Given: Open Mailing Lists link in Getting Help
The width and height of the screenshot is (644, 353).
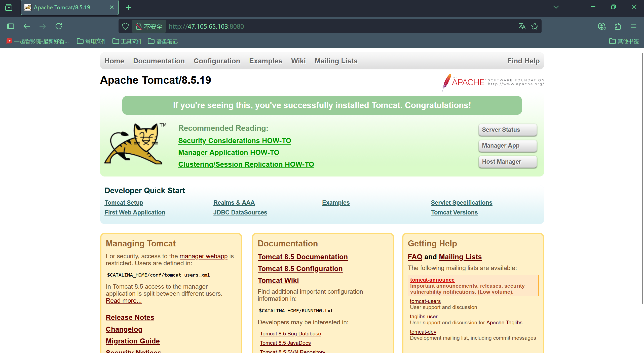Looking at the screenshot, I should (460, 257).
